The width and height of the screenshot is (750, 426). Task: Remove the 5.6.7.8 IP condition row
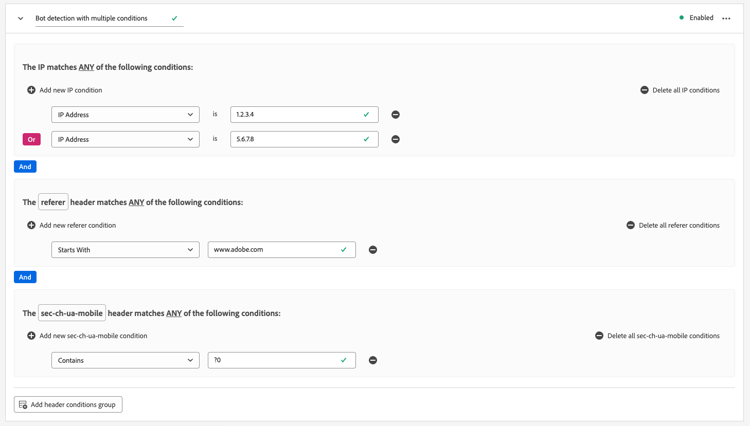[x=395, y=140]
